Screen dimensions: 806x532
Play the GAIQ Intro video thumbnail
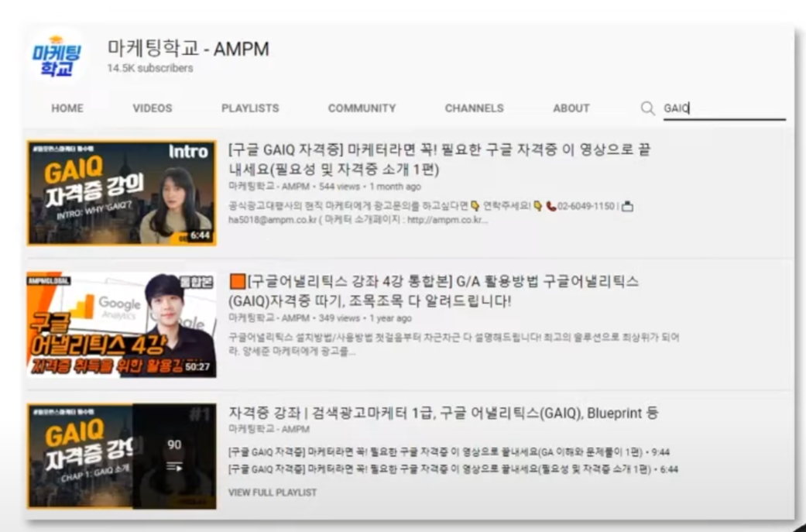click(122, 193)
